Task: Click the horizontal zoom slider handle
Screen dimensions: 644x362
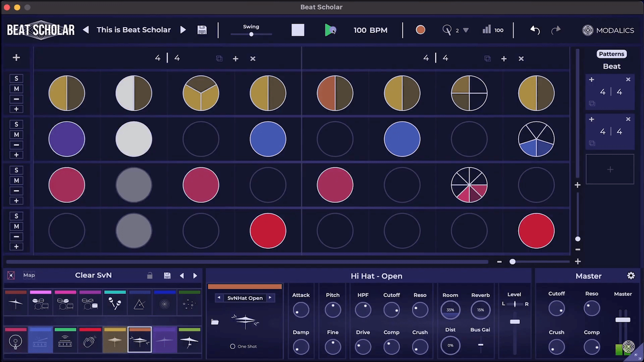Action: tap(512, 261)
